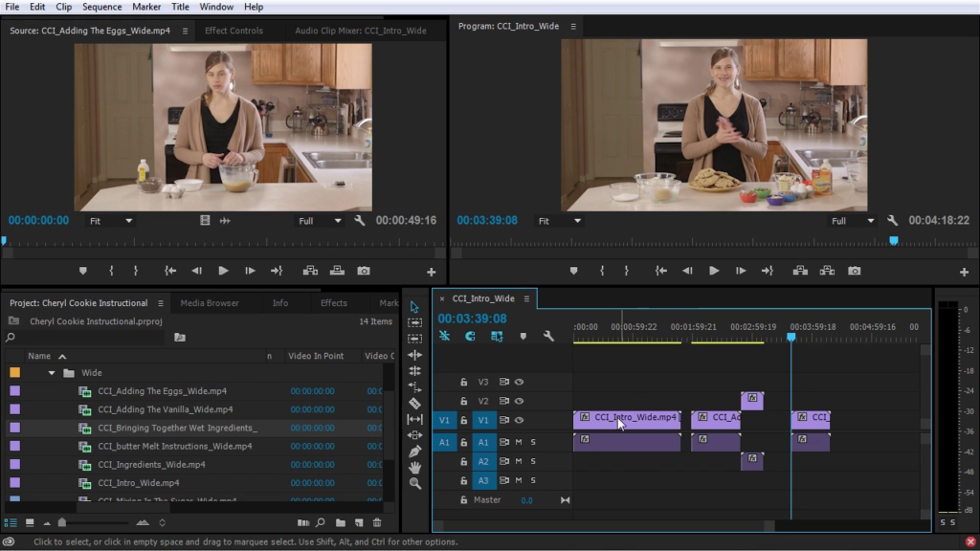Select CCI_Ingredients_Wide.mp4 in project list
Screen dimensions: 980x551
point(151,465)
